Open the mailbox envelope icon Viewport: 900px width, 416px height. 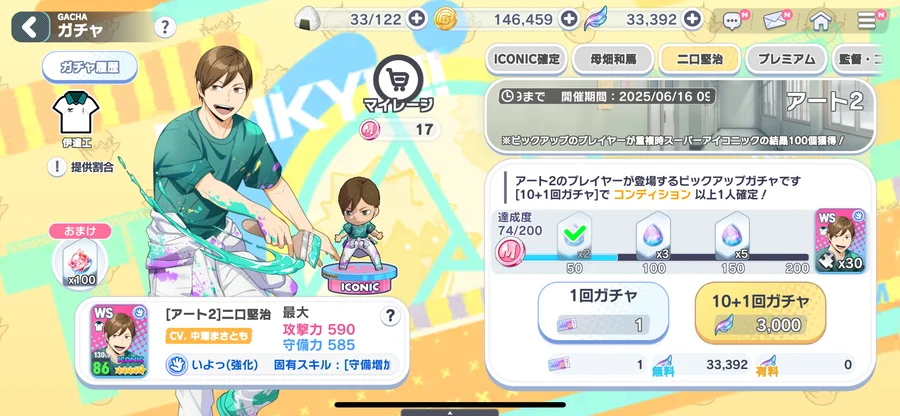[777, 21]
